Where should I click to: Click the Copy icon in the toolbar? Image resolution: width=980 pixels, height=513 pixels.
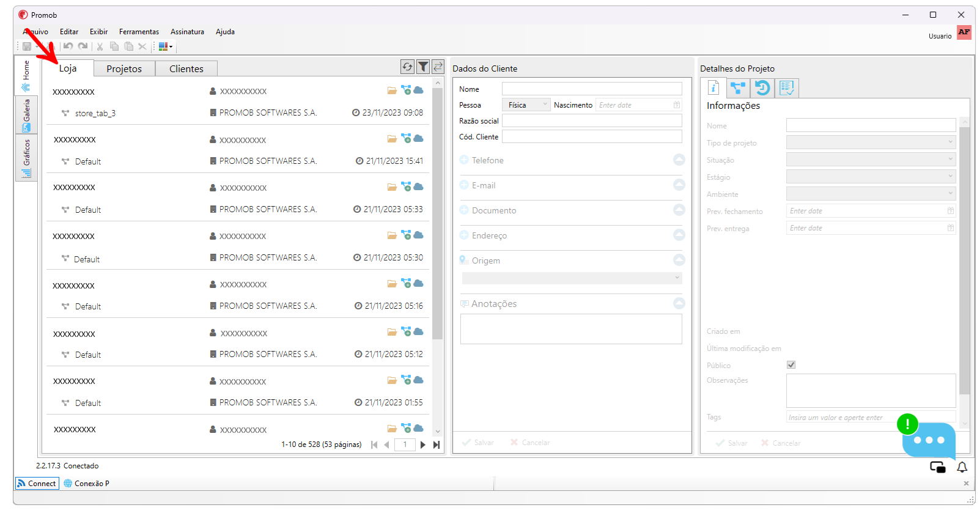(114, 46)
